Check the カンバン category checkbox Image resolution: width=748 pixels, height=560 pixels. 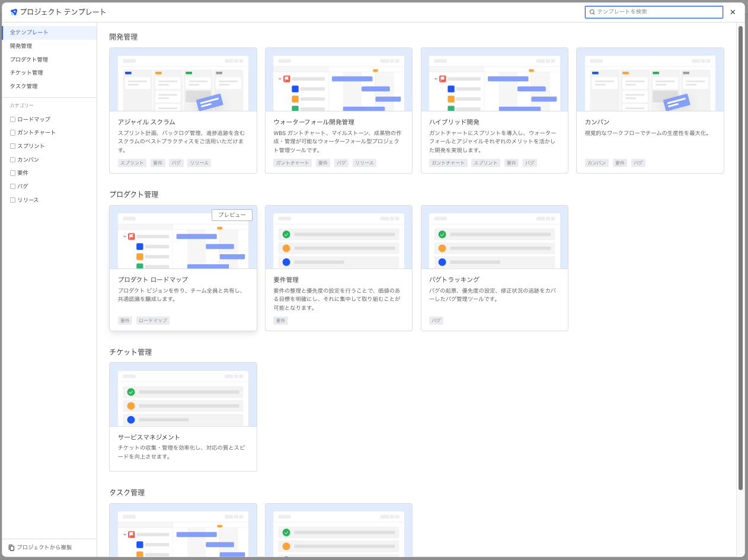pyautogui.click(x=12, y=160)
